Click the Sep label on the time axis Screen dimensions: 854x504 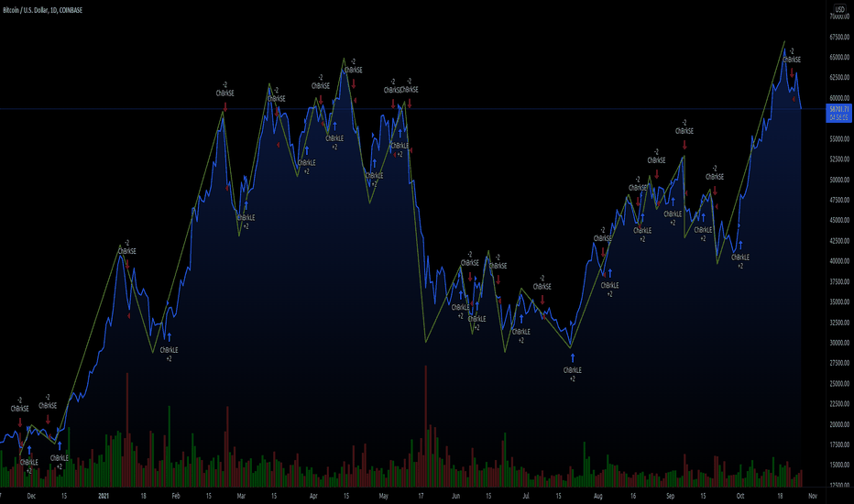point(671,496)
